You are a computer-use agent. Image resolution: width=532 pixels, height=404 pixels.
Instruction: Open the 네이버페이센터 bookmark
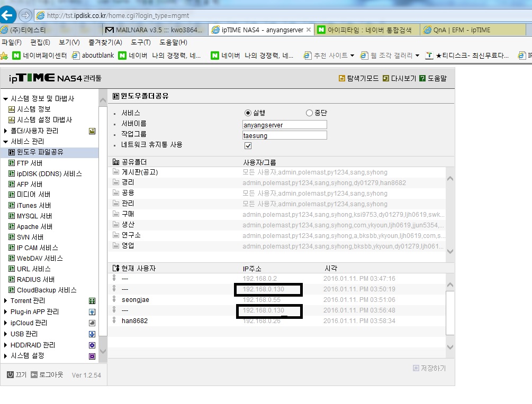(40, 55)
